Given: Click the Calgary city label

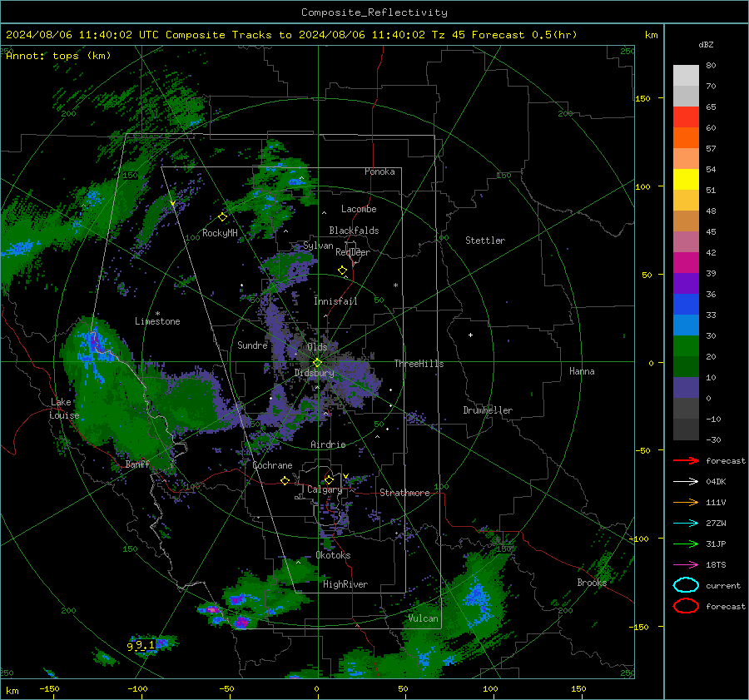Looking at the screenshot, I should tap(325, 489).
